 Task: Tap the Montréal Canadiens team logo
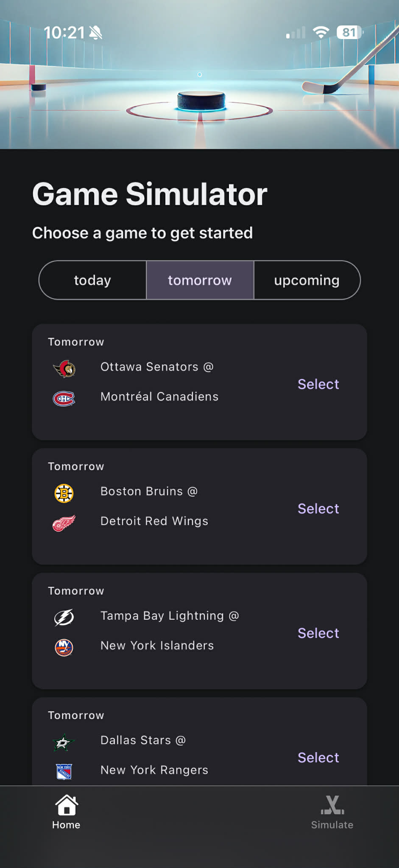[64, 398]
